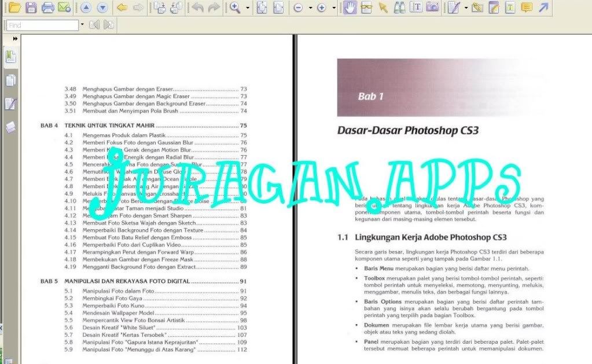Click entry 'Memberi Fokus Foto dengan Gaussian Blur'
592x364 pixels.
pyautogui.click(x=138, y=143)
